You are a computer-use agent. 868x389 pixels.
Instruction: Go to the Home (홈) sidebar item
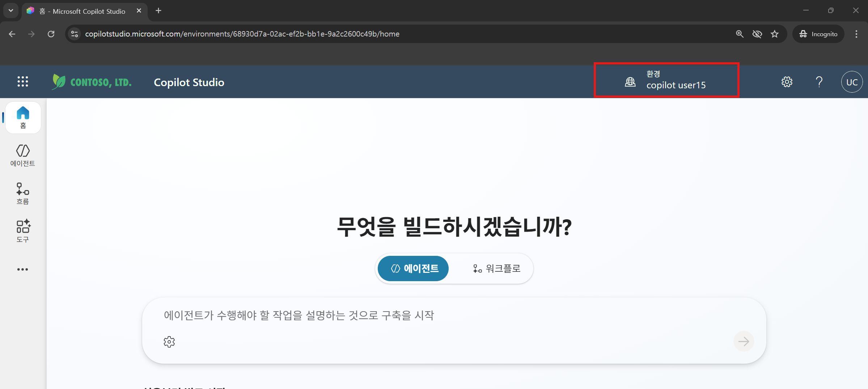coord(23,118)
